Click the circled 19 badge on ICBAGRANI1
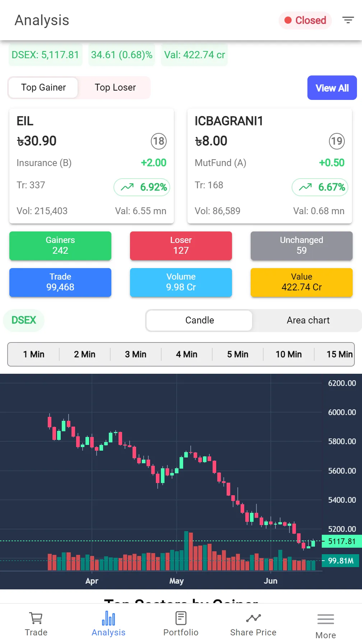The height and width of the screenshot is (644, 362). (x=337, y=141)
